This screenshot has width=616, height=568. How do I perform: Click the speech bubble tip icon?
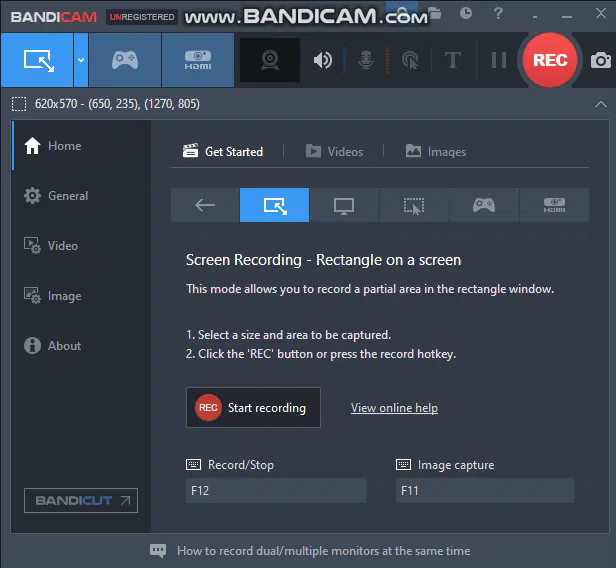pos(158,551)
